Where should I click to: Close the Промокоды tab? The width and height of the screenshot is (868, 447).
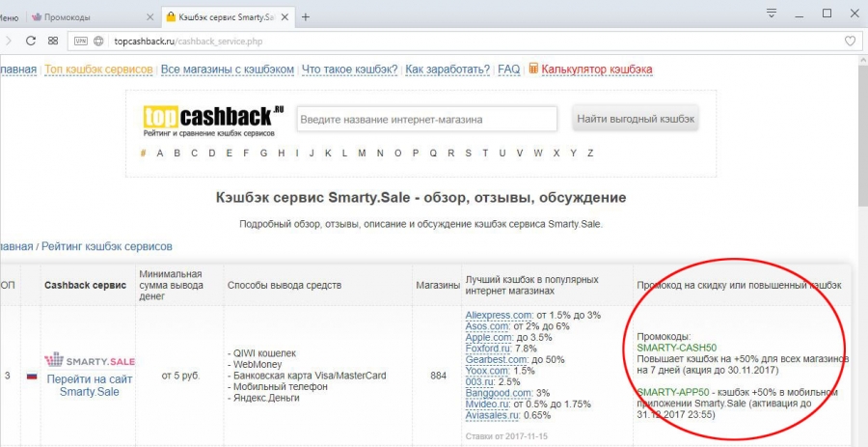(x=149, y=17)
